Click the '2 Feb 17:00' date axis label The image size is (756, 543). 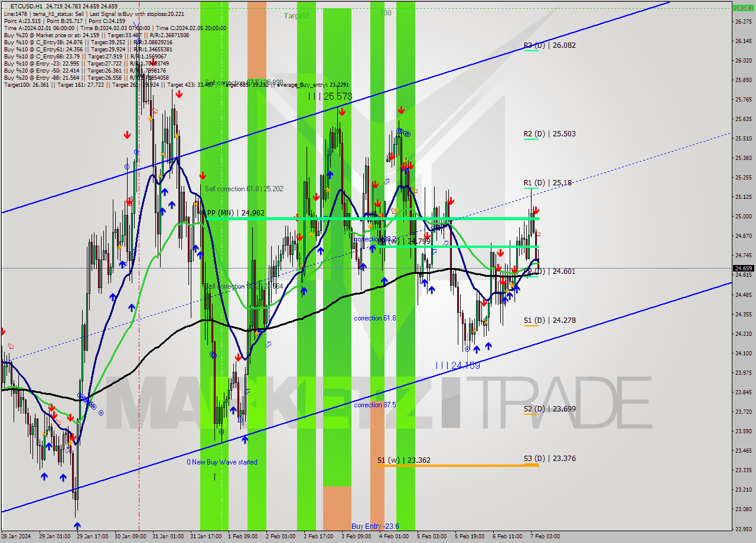tap(318, 537)
